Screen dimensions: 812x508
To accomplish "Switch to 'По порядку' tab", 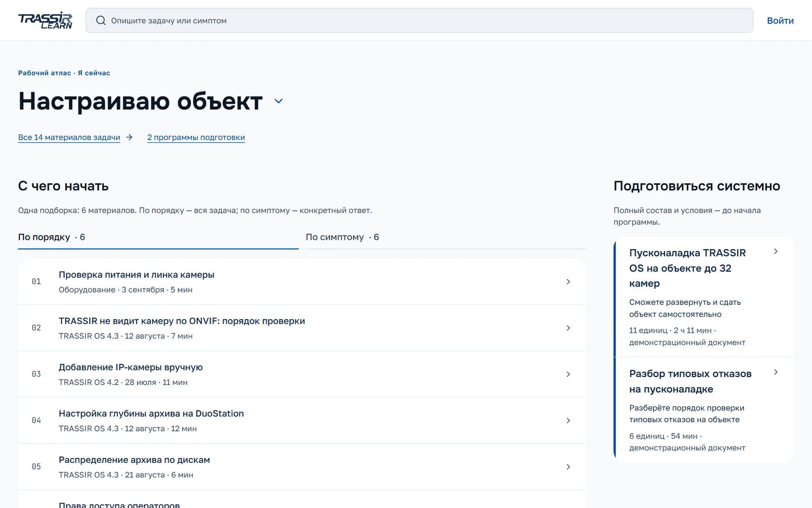I will tap(158, 237).
